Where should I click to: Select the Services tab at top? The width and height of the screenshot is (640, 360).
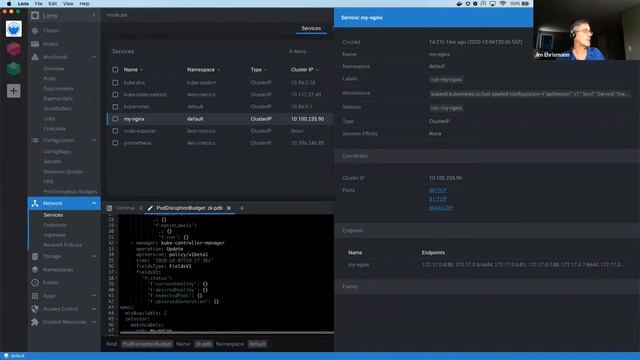point(311,29)
